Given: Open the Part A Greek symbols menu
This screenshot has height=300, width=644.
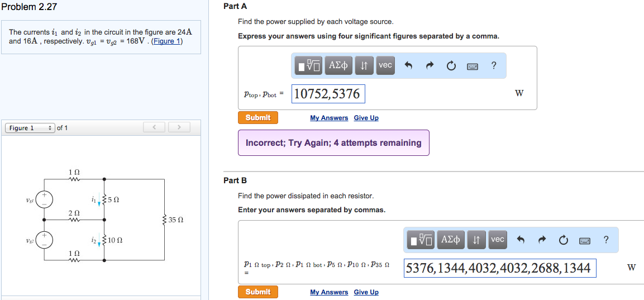Looking at the screenshot, I should pyautogui.click(x=338, y=65).
